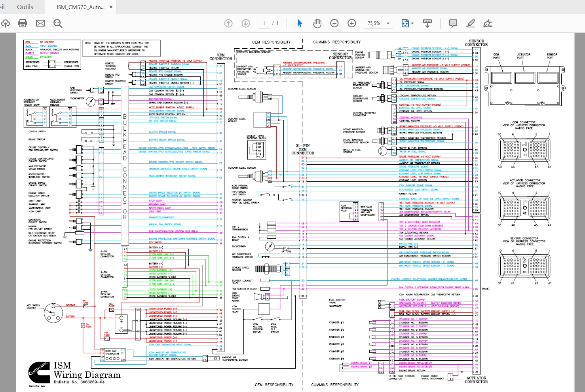Open the search magnifier tool

(58, 23)
